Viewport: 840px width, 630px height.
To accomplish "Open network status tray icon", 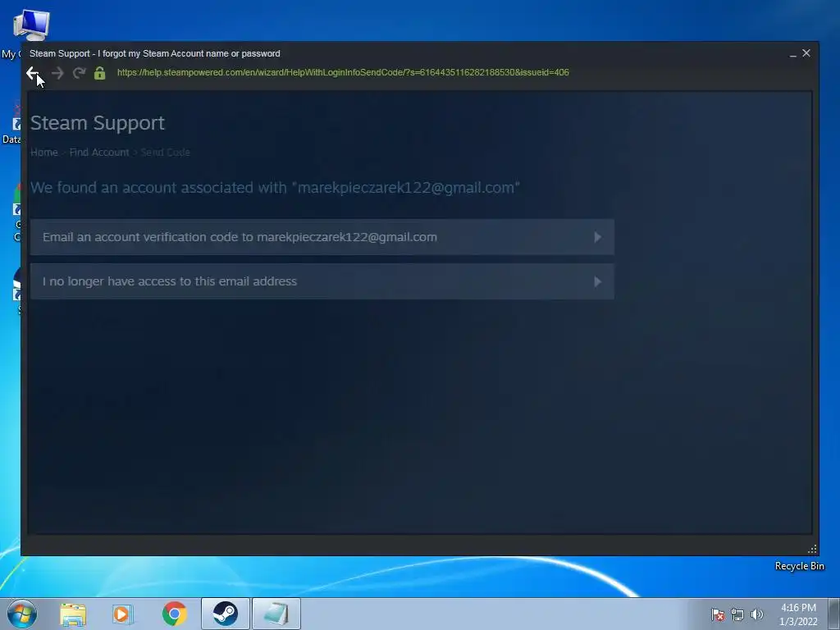I will pos(737,614).
